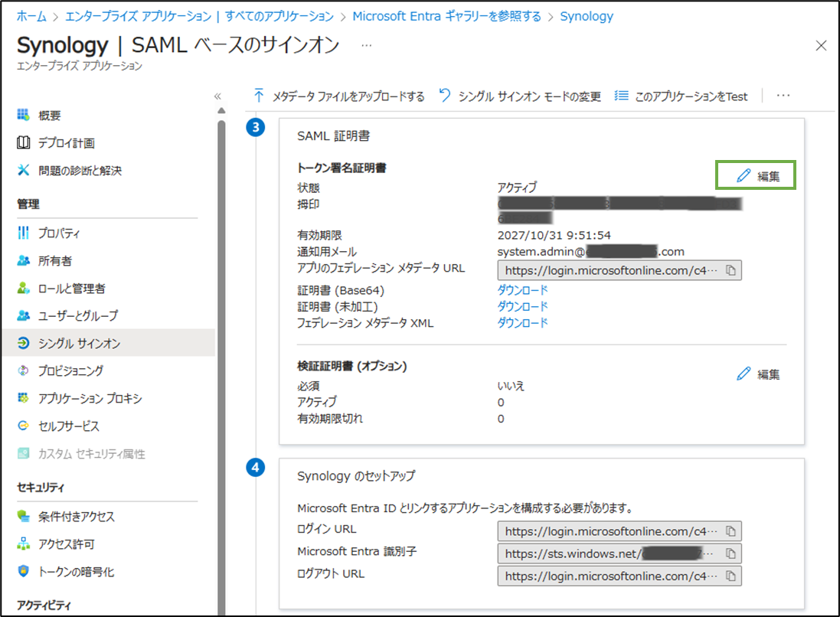Download フェデレーション メタデータ XML
840x617 pixels.
coord(522,323)
